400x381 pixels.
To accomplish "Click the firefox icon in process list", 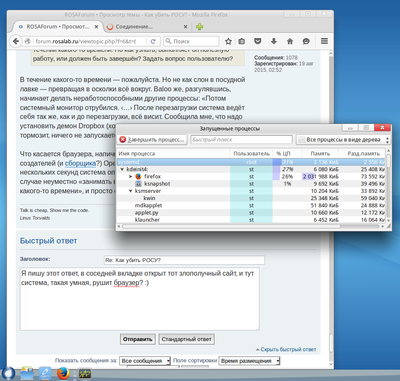I will [x=138, y=176].
